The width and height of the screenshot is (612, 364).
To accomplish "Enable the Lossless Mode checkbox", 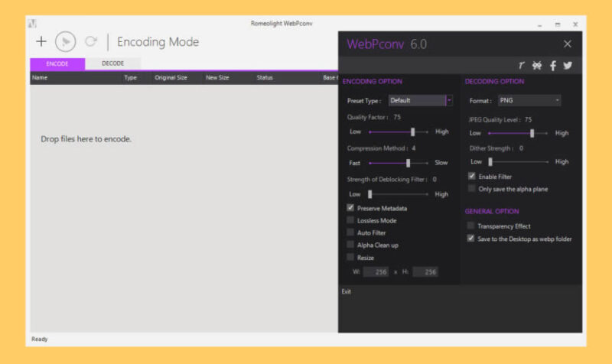I will 350,220.
